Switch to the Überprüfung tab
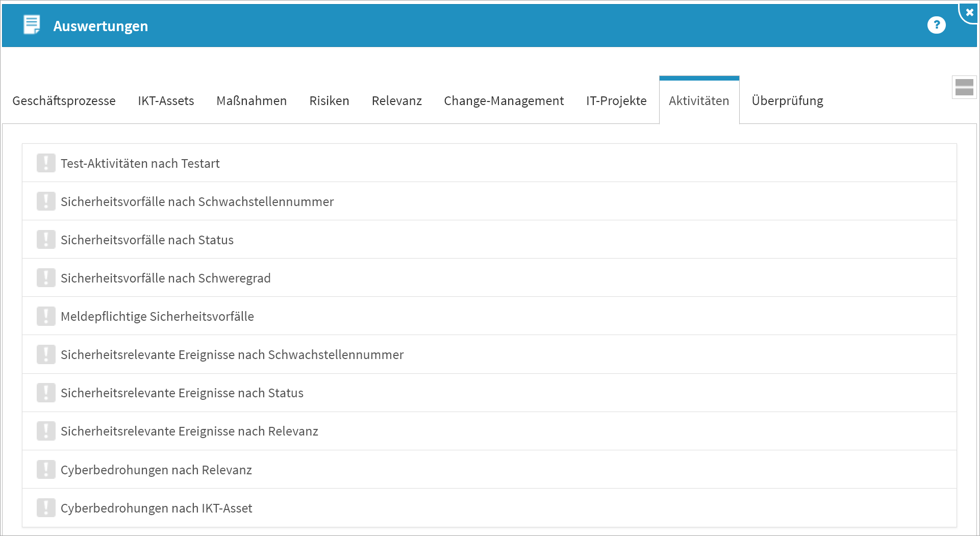The height and width of the screenshot is (536, 980). point(787,101)
